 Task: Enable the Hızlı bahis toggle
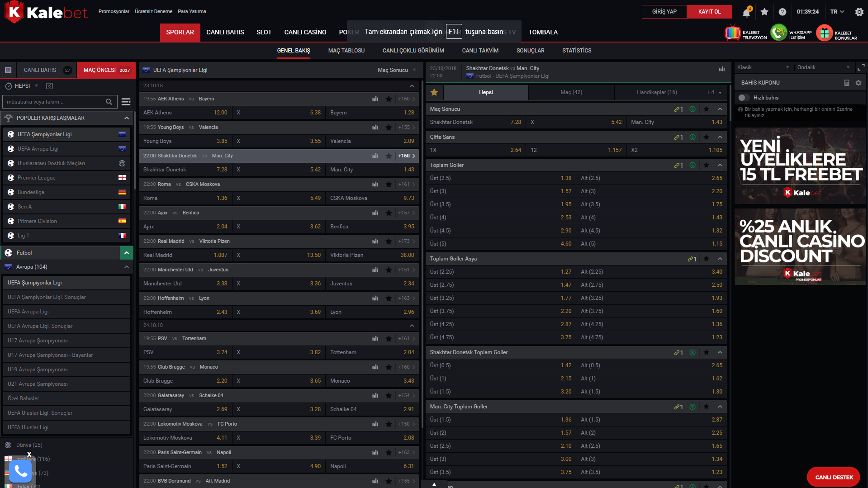coord(743,98)
